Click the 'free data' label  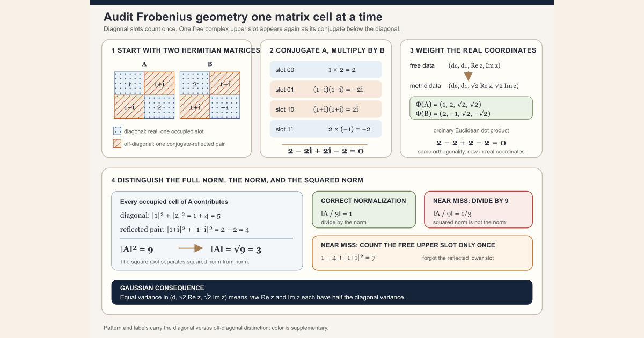(422, 66)
